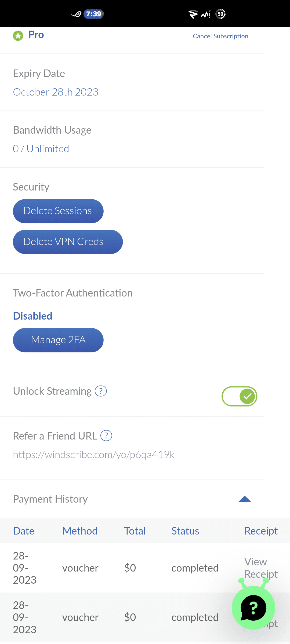Tap the mobile signal status icon
This screenshot has width=290, height=644.
point(206,14)
